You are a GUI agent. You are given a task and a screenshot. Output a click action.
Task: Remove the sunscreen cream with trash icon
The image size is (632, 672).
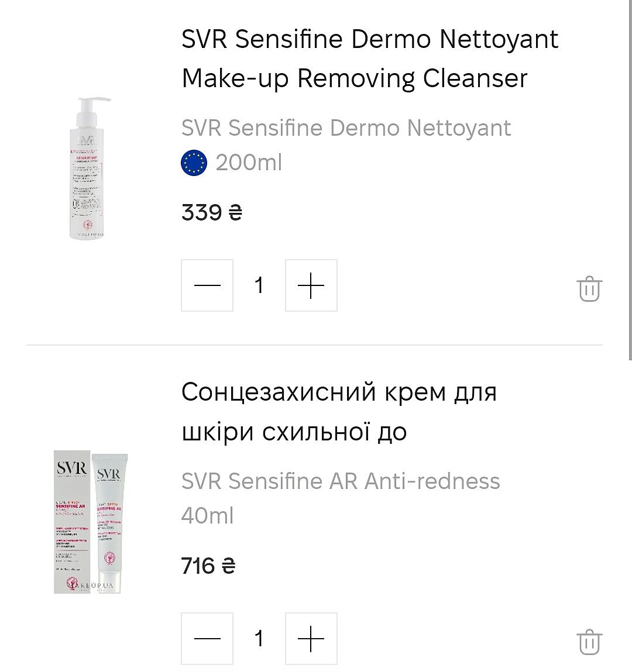coord(589,642)
